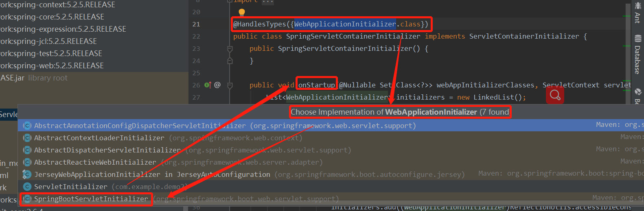
Task: Select spring-expression:5.2.5.RELEASE library
Action: point(63,29)
